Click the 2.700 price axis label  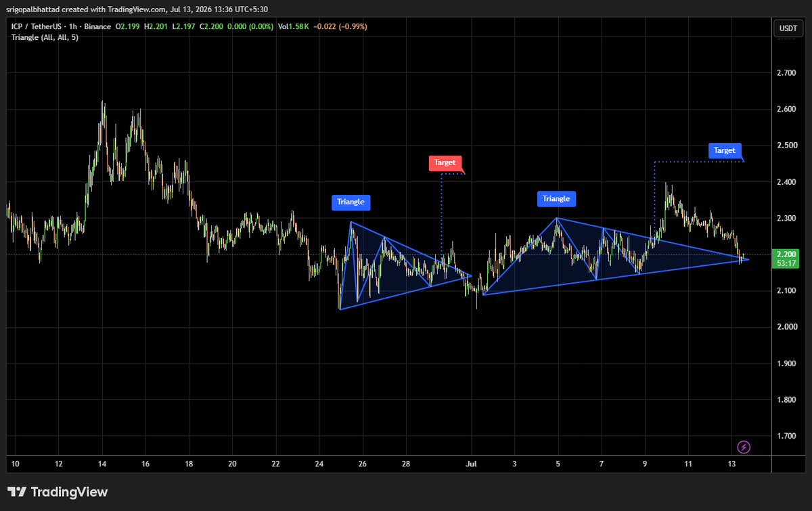tap(786, 72)
